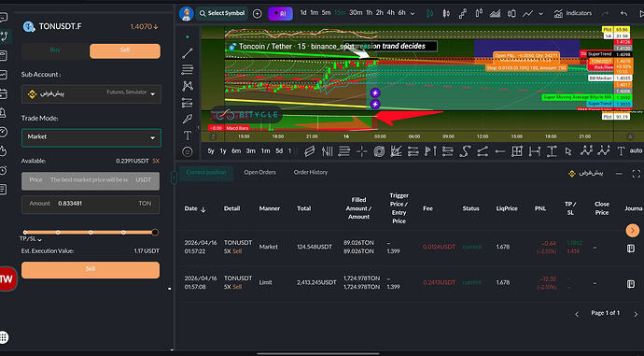The height and width of the screenshot is (356, 644).
Task: Select the area chart type icon
Action: tap(495, 14)
